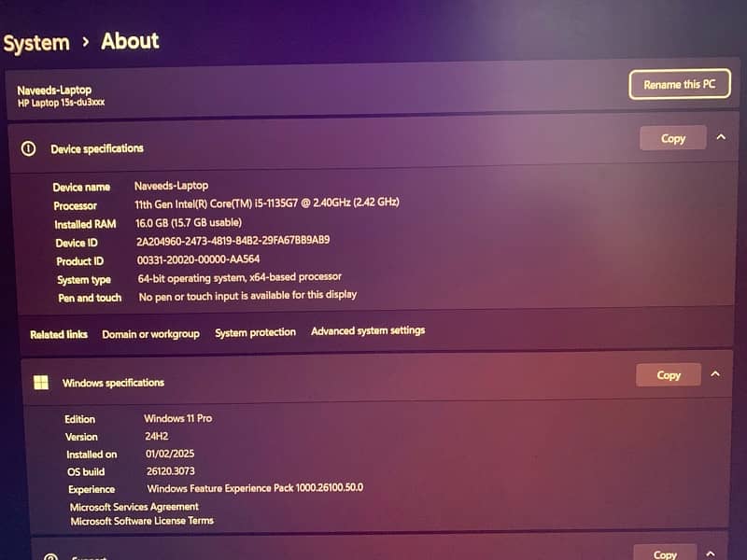The height and width of the screenshot is (560, 747).
Task: Toggle the bottom section's chevron
Action: [712, 552]
